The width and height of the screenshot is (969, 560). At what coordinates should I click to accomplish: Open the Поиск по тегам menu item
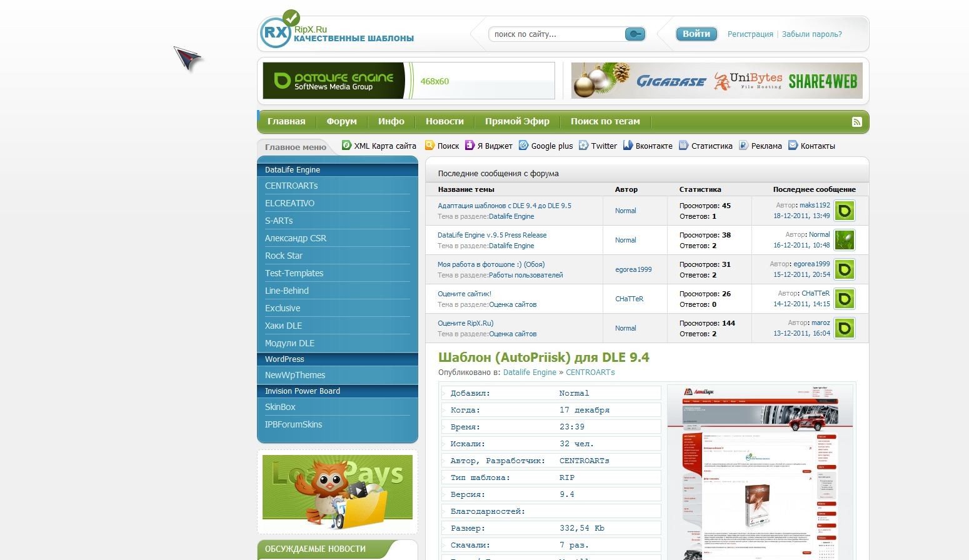coord(605,121)
